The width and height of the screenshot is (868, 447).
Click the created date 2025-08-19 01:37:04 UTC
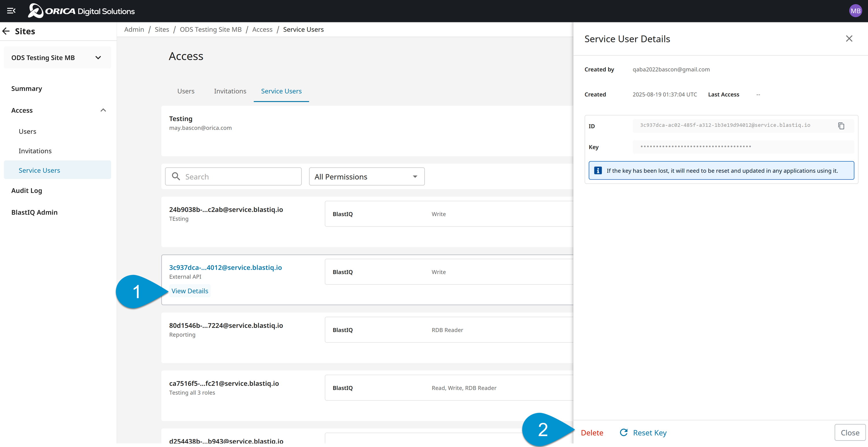tap(664, 94)
